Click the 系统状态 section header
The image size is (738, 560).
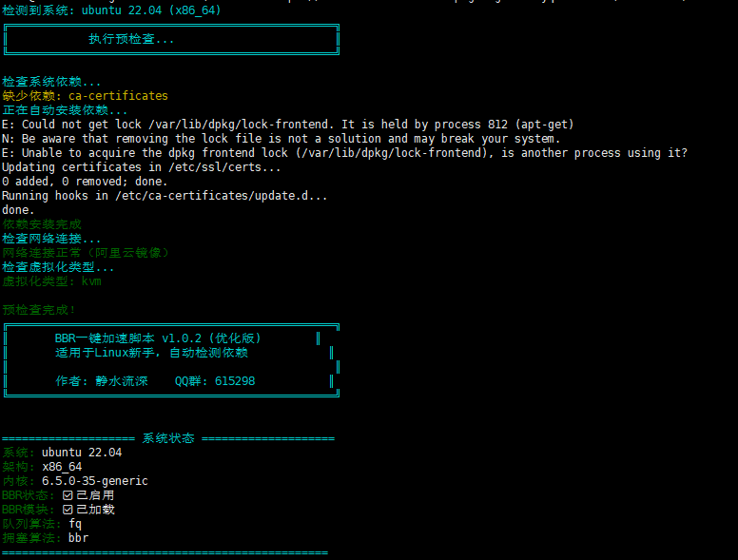pos(168,438)
